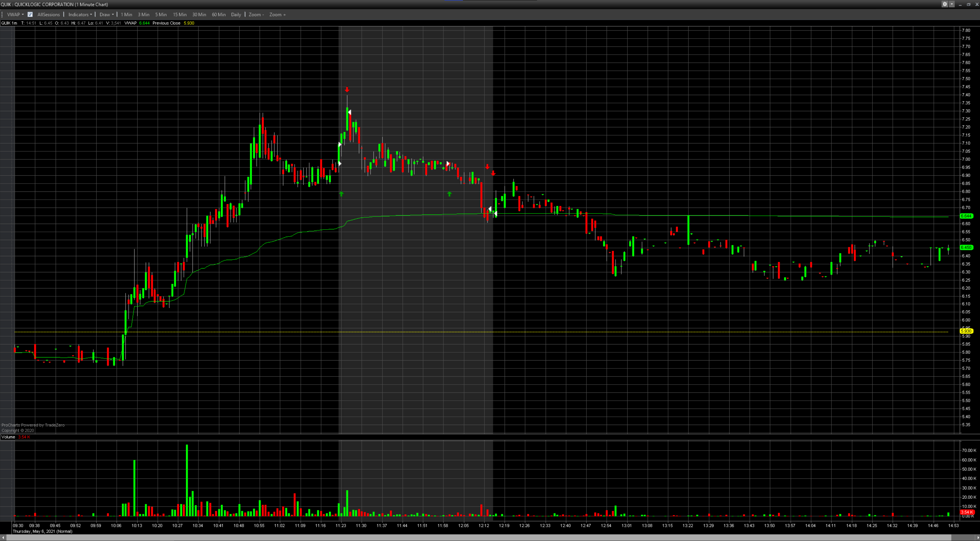Click the dropdown arrow beside the gear icon
The width and height of the screenshot is (980, 541).
951,4
